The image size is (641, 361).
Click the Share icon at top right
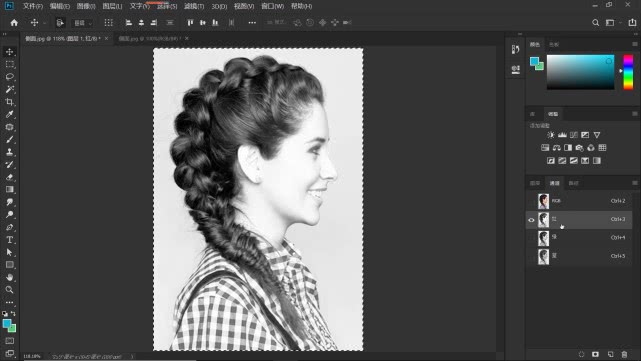[632, 23]
